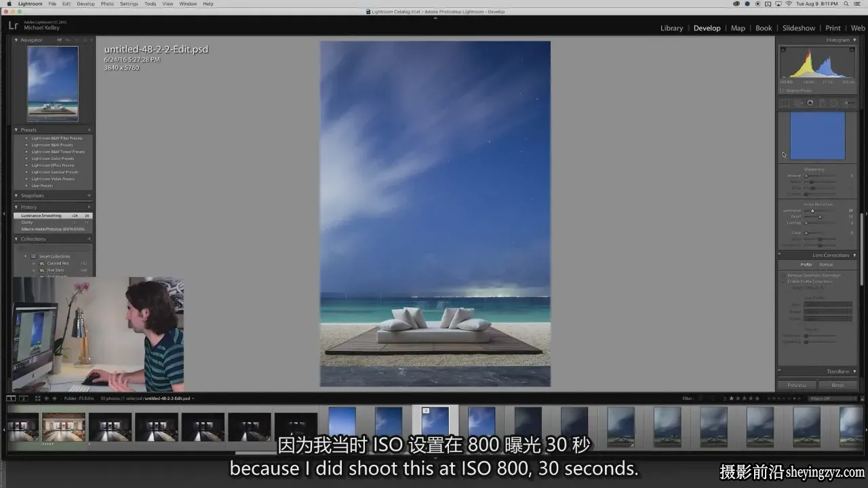Select the Graduated Filter tool
Screen dimensions: 868x488
(x=822, y=103)
